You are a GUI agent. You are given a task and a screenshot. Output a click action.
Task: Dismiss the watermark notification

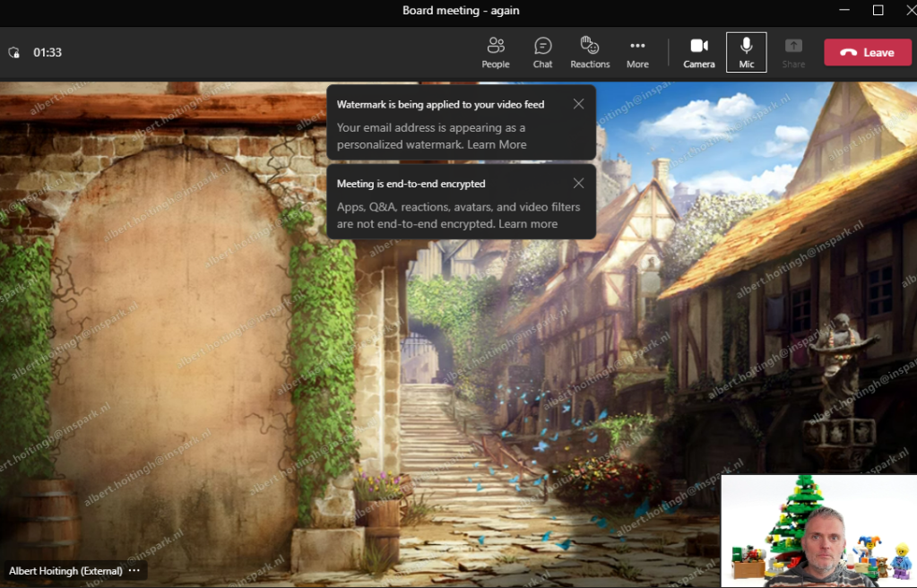pyautogui.click(x=578, y=104)
